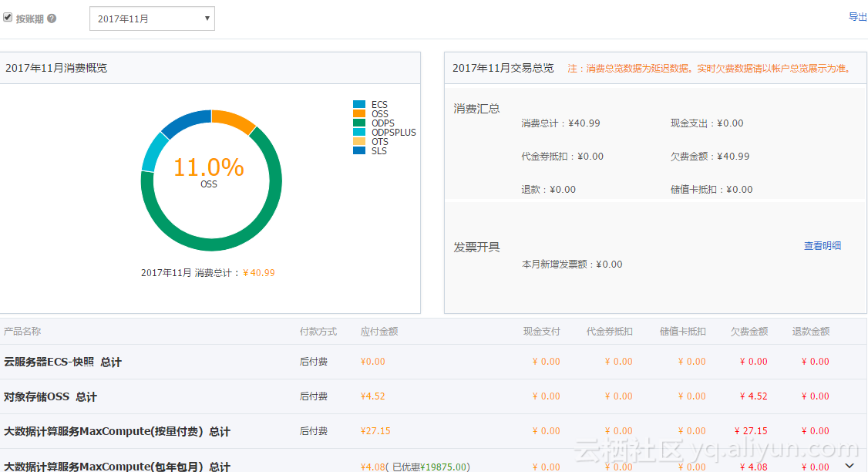Click the 消费总计：¥40.99 summary value
Image resolution: width=868 pixels, height=472 pixels.
point(560,123)
